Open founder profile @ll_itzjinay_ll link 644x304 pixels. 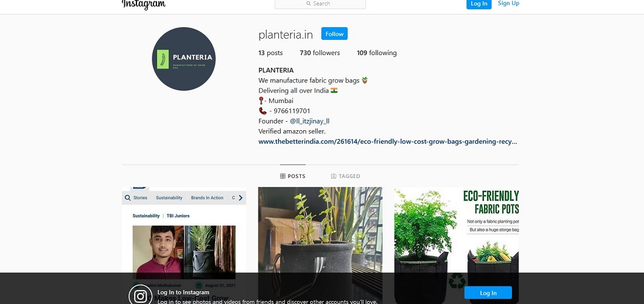coord(310,121)
